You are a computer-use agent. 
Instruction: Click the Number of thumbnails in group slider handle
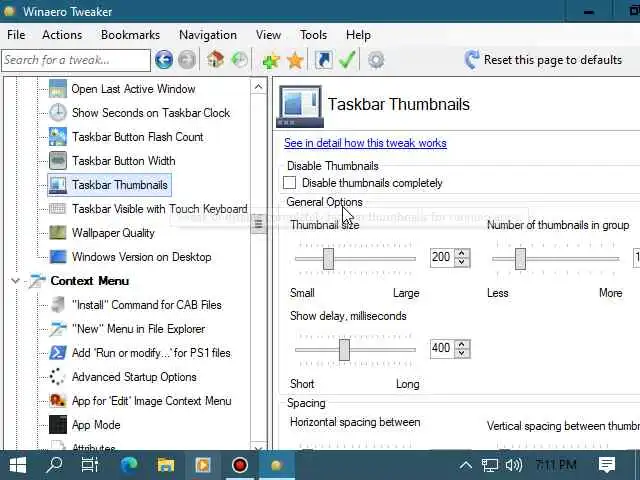tap(520, 258)
